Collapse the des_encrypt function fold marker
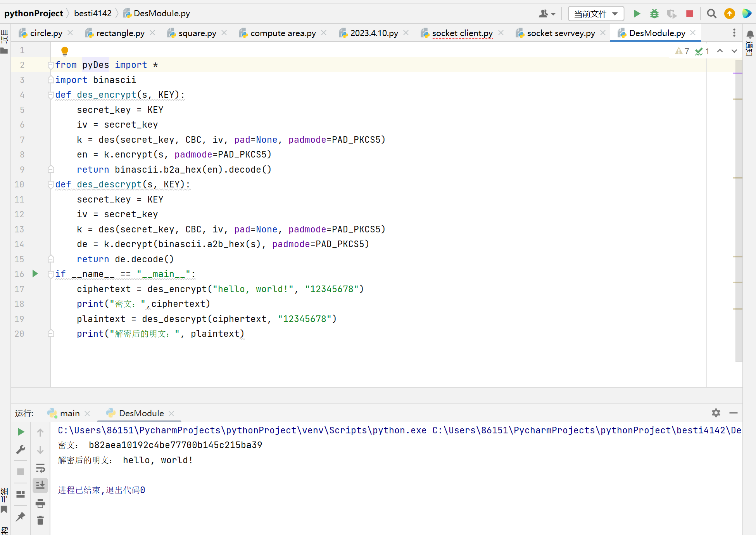Viewport: 756px width, 535px height. (50, 95)
